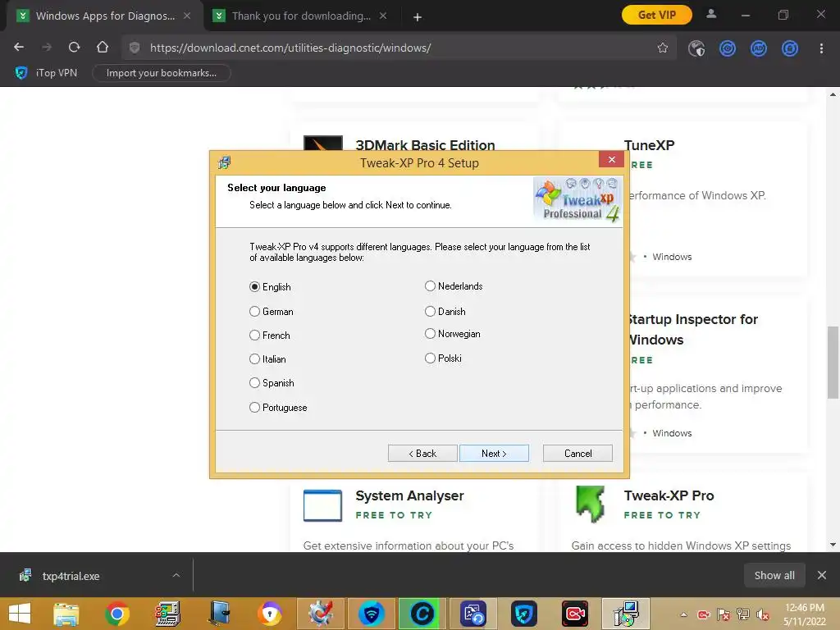Choose Norwegian as the language
The image size is (840, 630).
[x=430, y=334]
